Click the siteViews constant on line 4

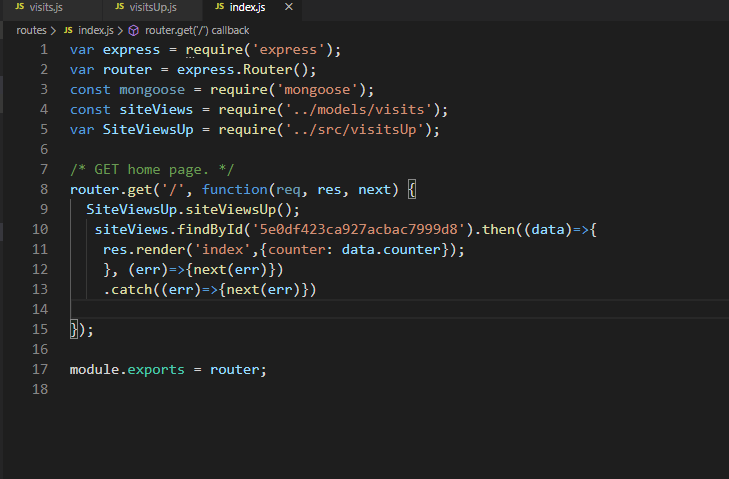point(156,110)
